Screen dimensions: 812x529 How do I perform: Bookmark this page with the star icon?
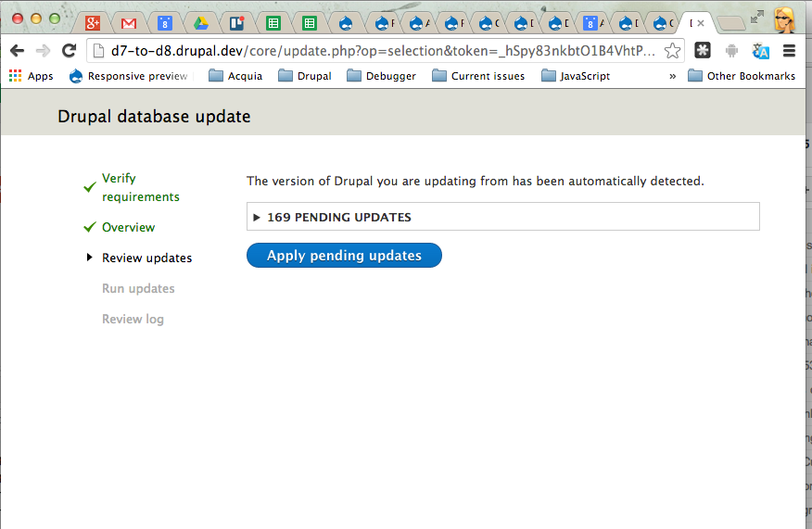point(672,51)
